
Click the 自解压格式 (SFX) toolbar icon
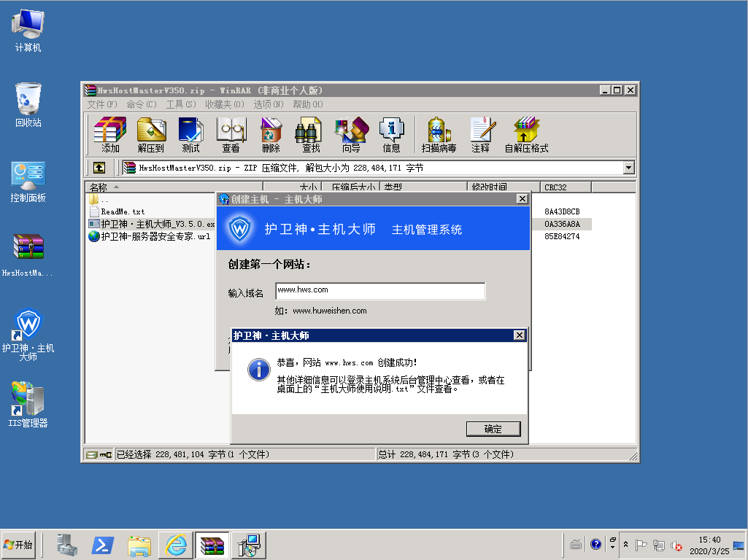click(x=527, y=135)
